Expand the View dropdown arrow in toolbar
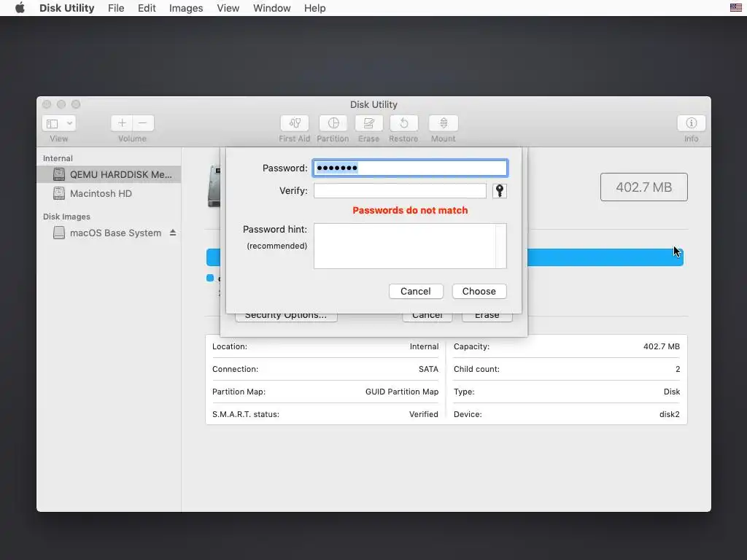 (x=69, y=123)
